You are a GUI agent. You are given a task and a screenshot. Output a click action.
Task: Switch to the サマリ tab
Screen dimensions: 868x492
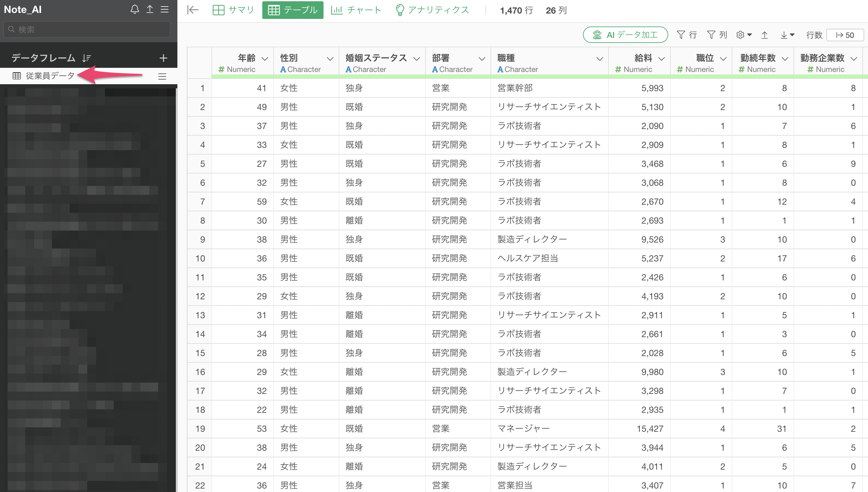(233, 10)
